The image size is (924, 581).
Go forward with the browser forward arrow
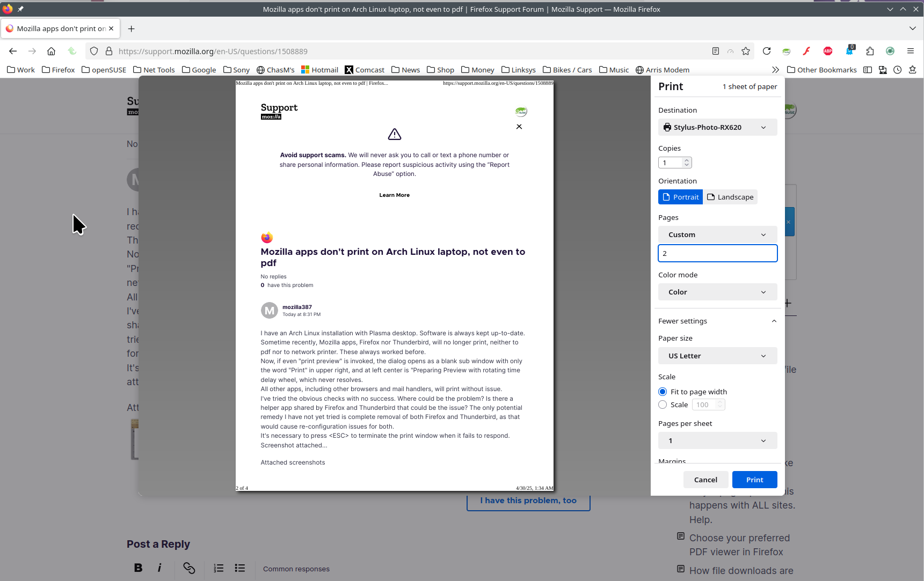(32, 51)
